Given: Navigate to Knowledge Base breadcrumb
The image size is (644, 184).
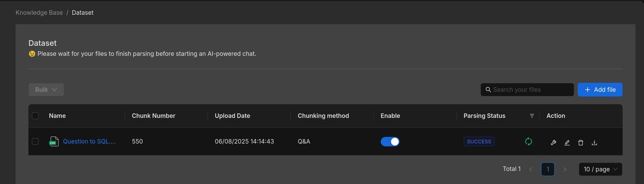Looking at the screenshot, I should (x=39, y=13).
